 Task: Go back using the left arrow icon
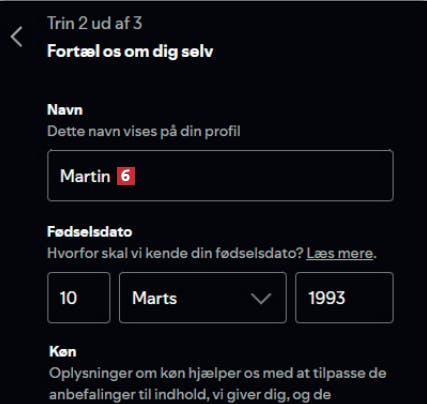16,37
